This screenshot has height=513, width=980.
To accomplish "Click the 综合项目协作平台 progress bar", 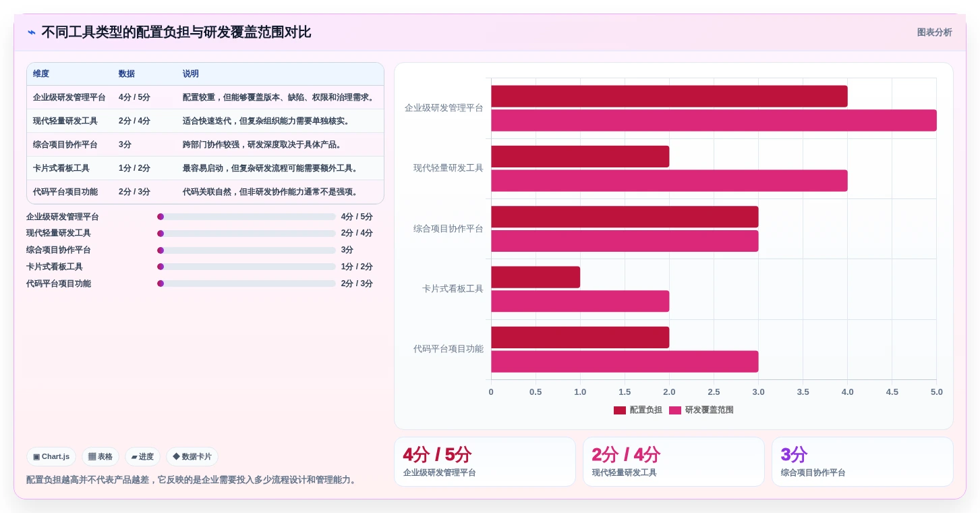I will (246, 250).
